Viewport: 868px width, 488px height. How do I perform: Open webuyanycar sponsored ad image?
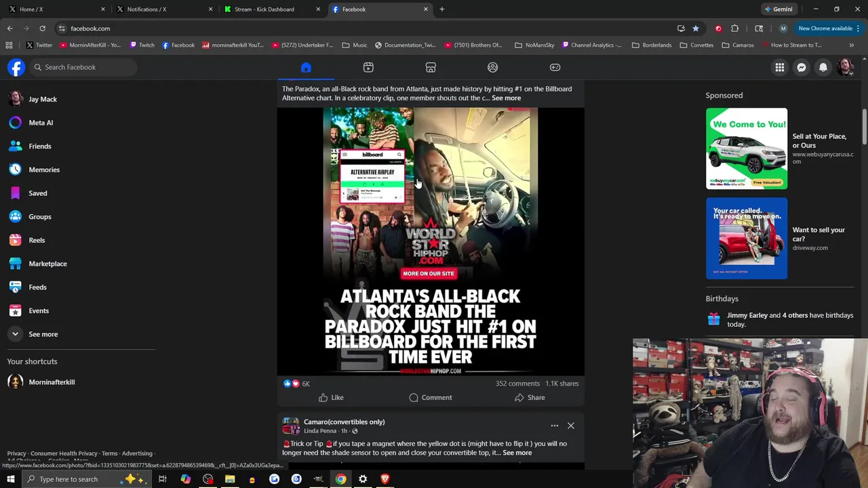tap(747, 148)
